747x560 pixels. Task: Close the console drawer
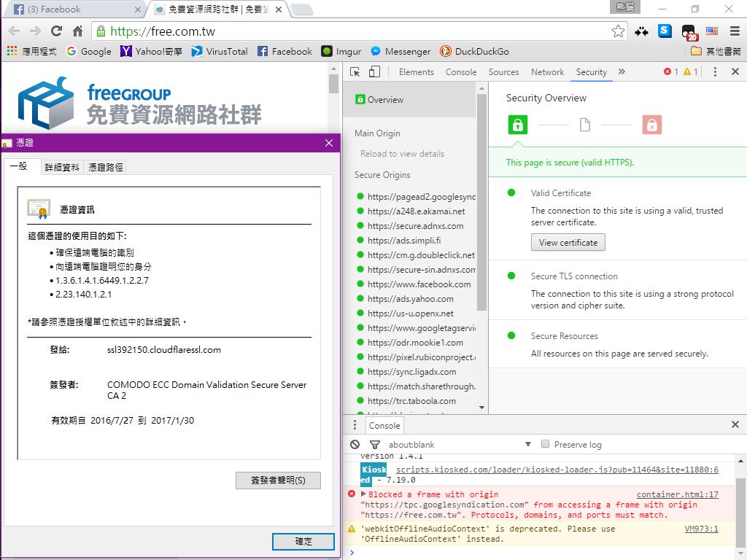point(735,424)
